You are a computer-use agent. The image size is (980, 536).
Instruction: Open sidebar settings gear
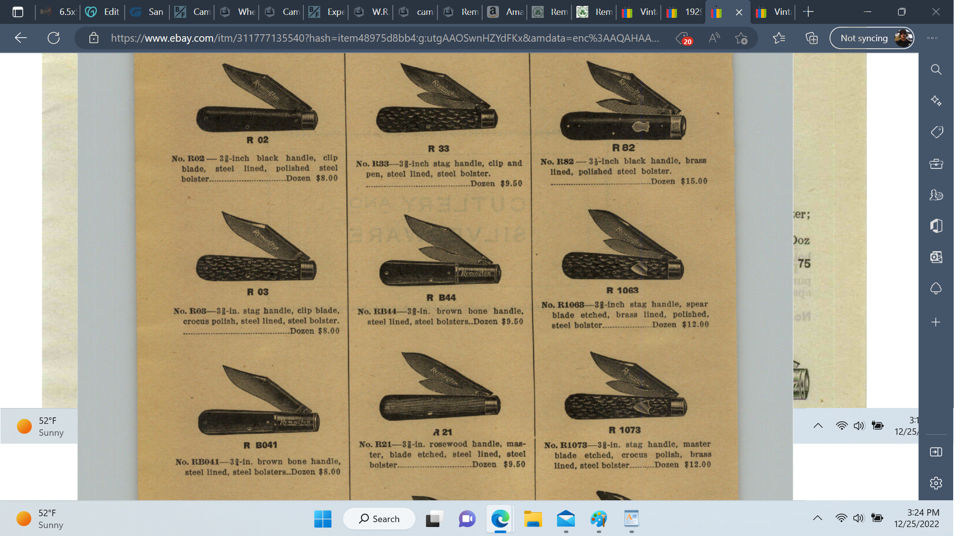936,483
